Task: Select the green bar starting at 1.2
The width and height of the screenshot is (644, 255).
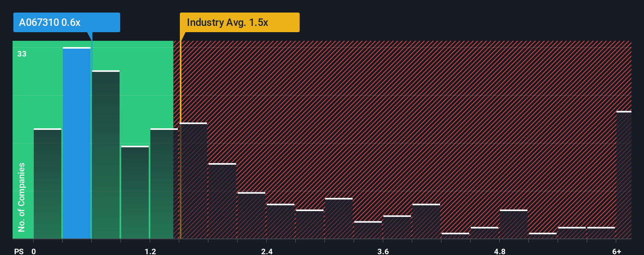Action: point(164,184)
